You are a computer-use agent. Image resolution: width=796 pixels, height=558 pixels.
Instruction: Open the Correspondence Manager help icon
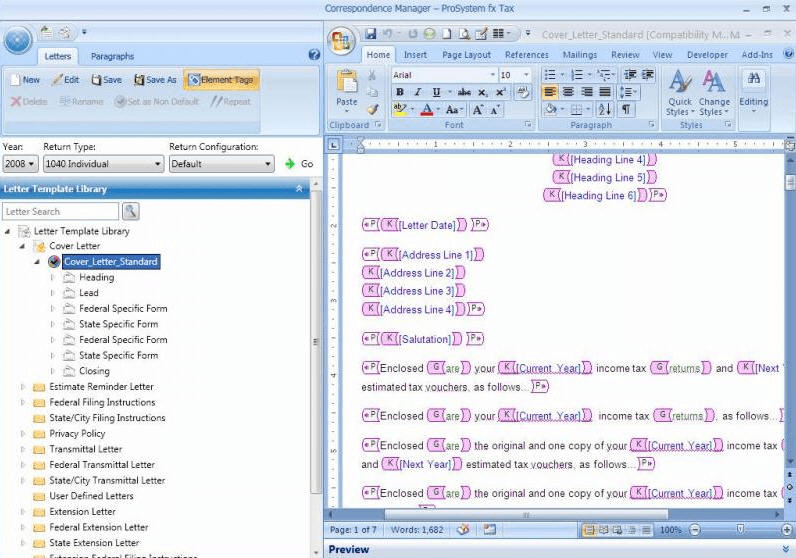(x=314, y=55)
